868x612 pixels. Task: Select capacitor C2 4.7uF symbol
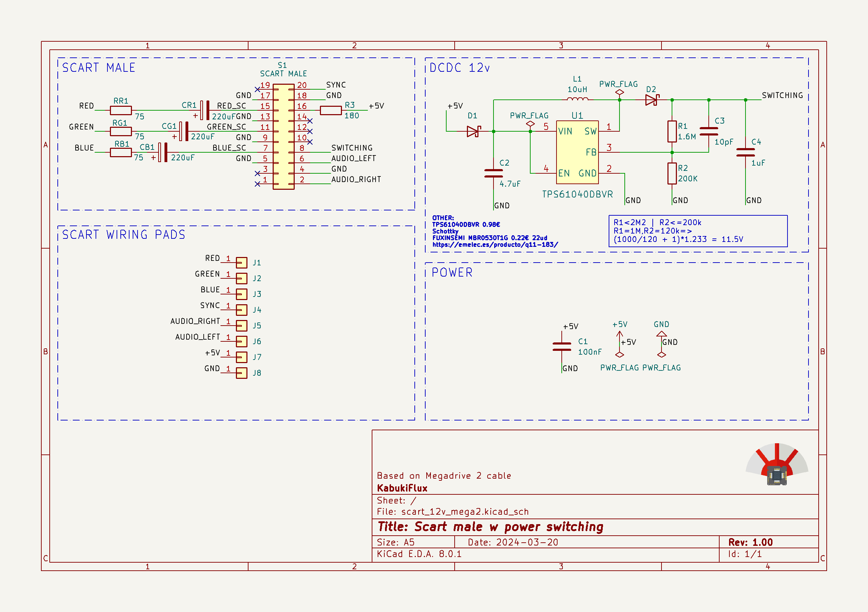point(493,173)
